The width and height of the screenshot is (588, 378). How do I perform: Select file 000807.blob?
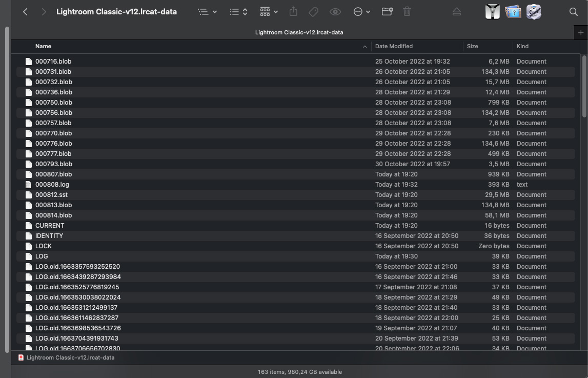[296, 174]
